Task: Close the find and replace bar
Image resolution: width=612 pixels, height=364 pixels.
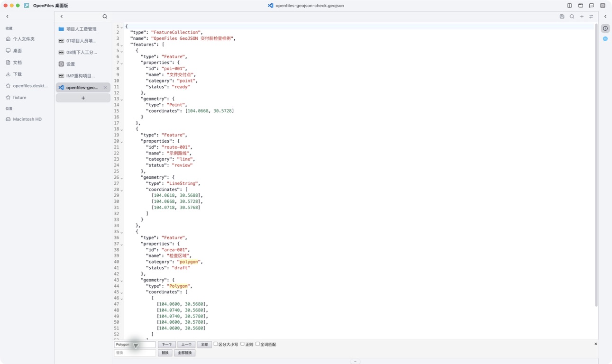Action: tap(595, 344)
